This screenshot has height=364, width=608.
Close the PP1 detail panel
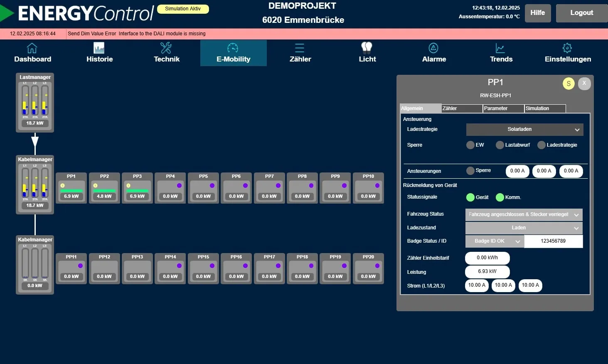click(584, 84)
